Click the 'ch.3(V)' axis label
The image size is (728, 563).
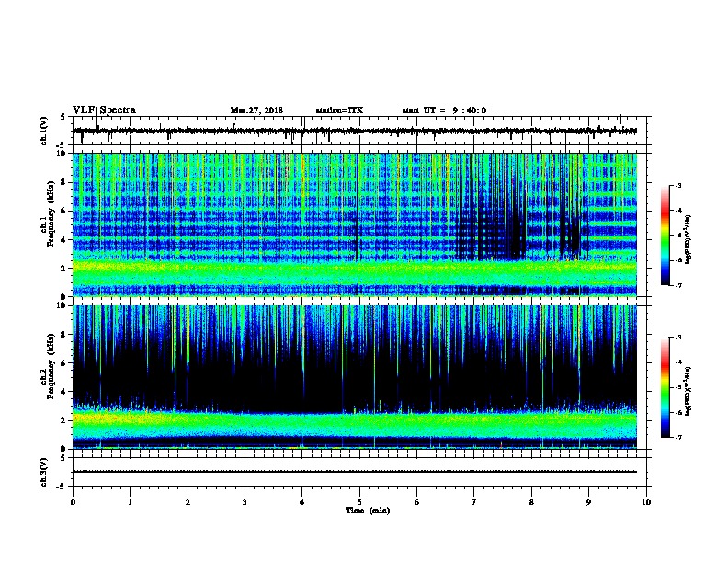(x=44, y=472)
